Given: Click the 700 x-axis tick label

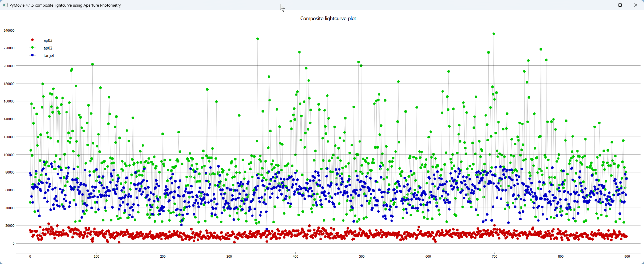Looking at the screenshot, I should (494, 257).
